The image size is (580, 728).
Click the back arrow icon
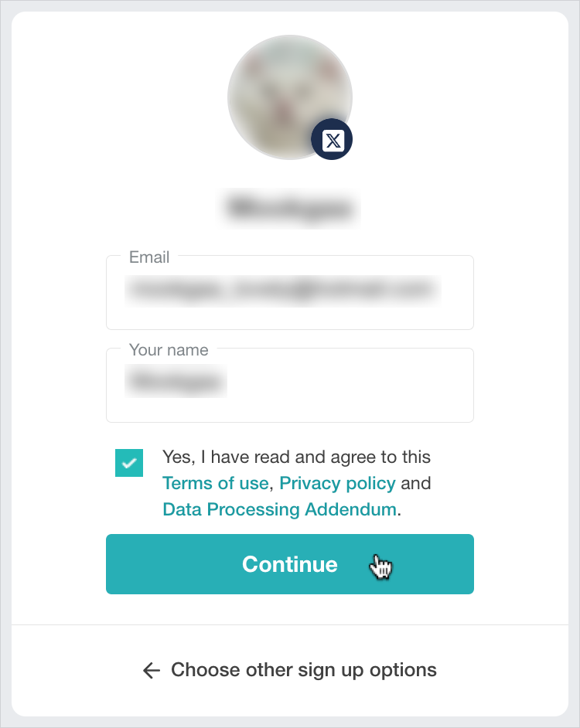(x=152, y=670)
